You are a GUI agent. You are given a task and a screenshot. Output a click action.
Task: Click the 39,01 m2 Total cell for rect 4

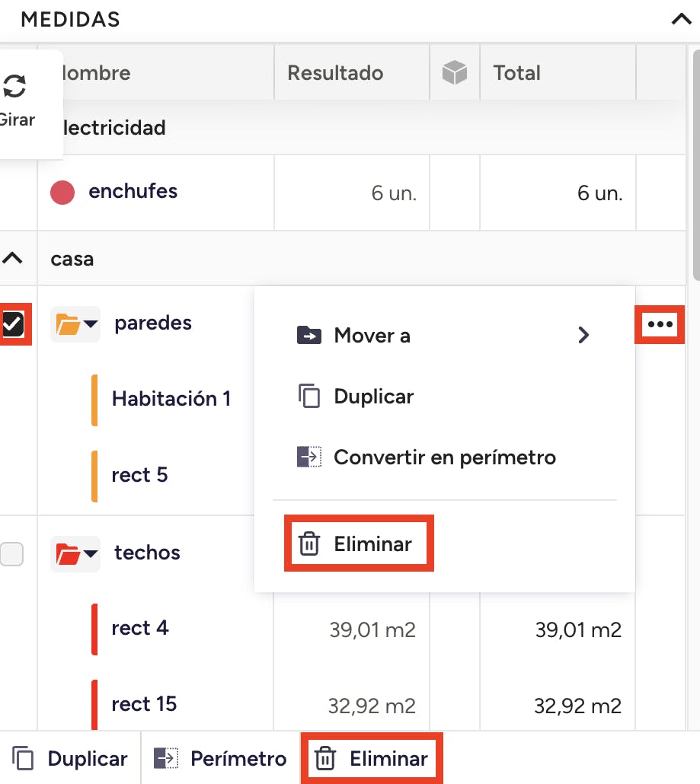coord(578,630)
